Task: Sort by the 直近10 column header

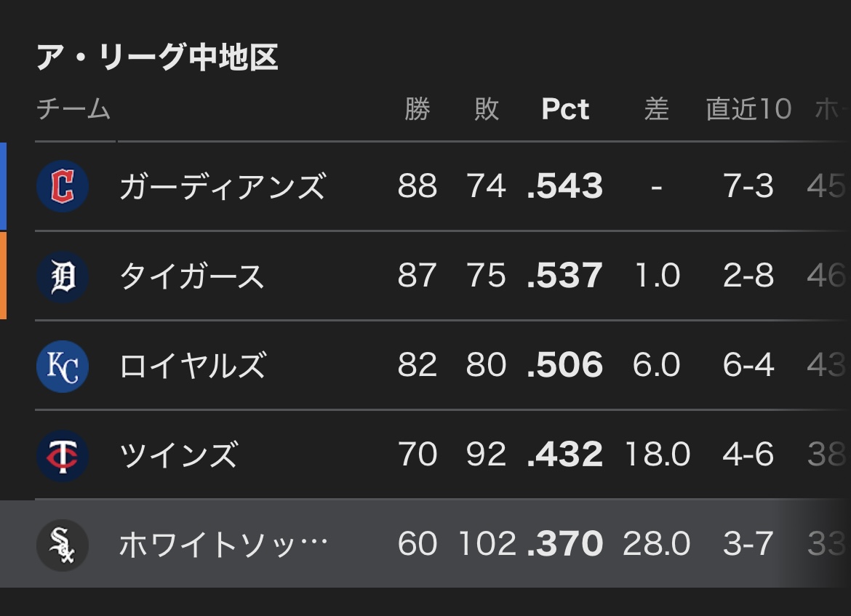Action: tap(748, 110)
